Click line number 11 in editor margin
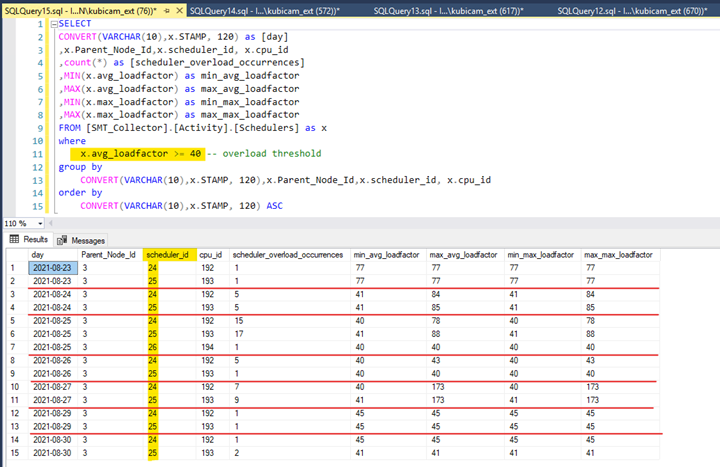The width and height of the screenshot is (720, 467). [38, 154]
